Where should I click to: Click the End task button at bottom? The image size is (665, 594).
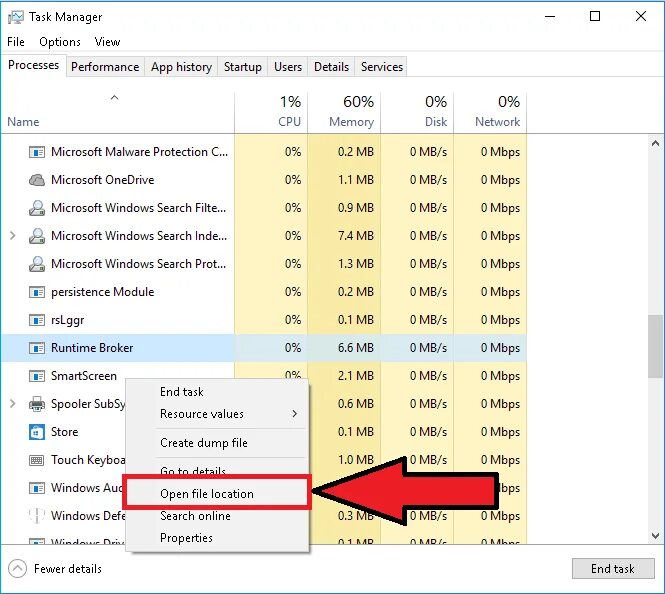[x=613, y=569]
